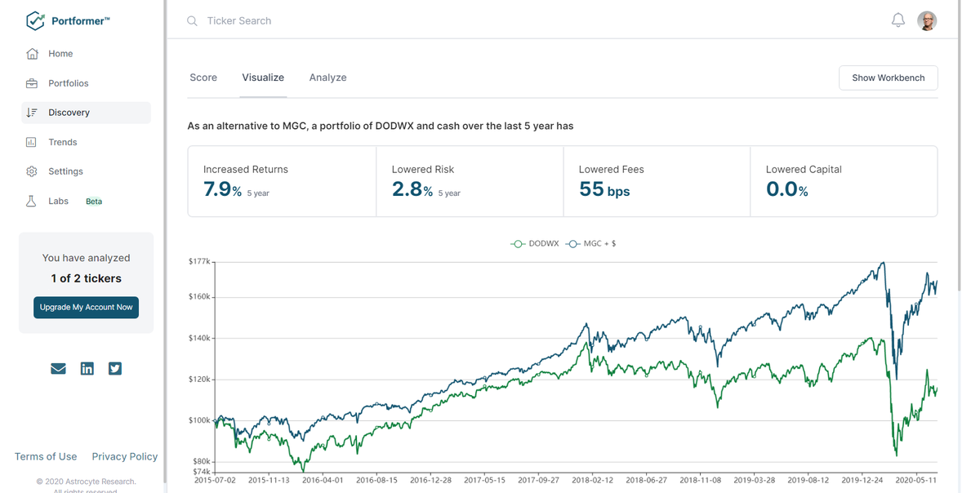Click the Lowered Risk 2.8% card
Image resolution: width=980 pixels, height=493 pixels.
coord(470,181)
